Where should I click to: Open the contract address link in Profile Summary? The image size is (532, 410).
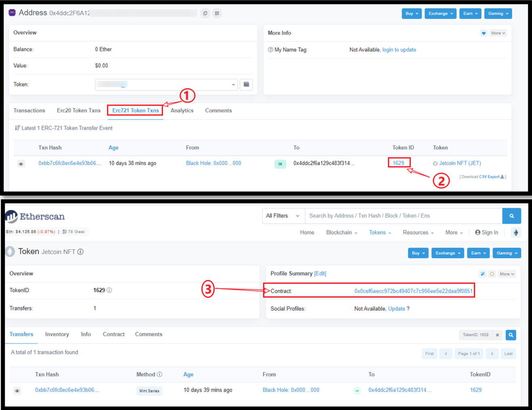pos(413,291)
